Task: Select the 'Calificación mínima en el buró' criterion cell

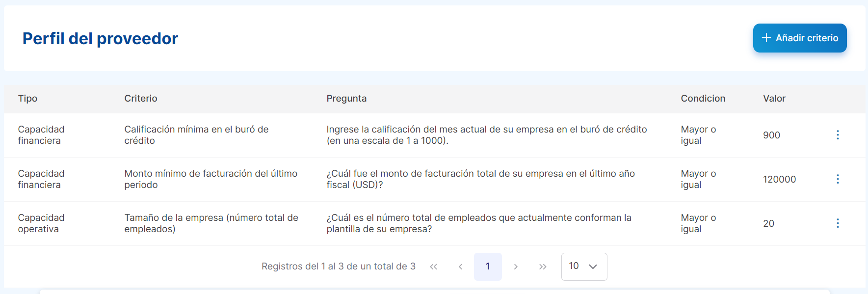Action: [x=196, y=135]
